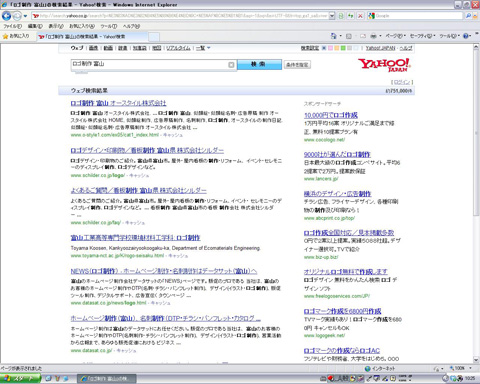Open the ツール(O) command bar dropdown

point(449,36)
